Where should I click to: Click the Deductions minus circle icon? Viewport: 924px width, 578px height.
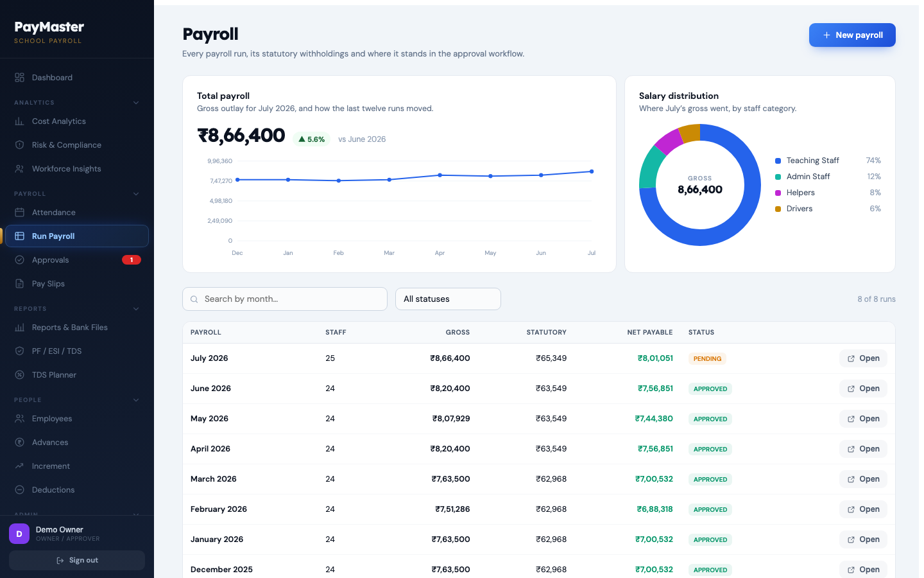click(x=19, y=490)
